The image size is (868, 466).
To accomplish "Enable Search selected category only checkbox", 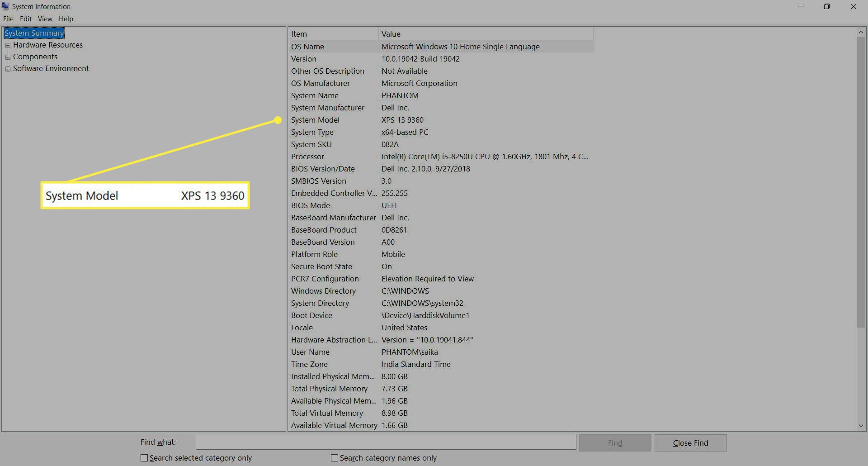I will click(x=144, y=458).
